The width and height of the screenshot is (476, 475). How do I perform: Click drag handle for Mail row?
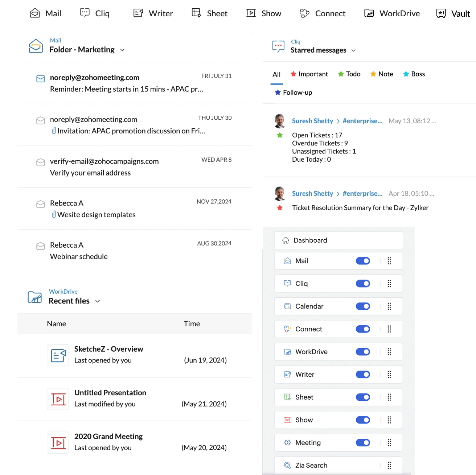pos(389,261)
